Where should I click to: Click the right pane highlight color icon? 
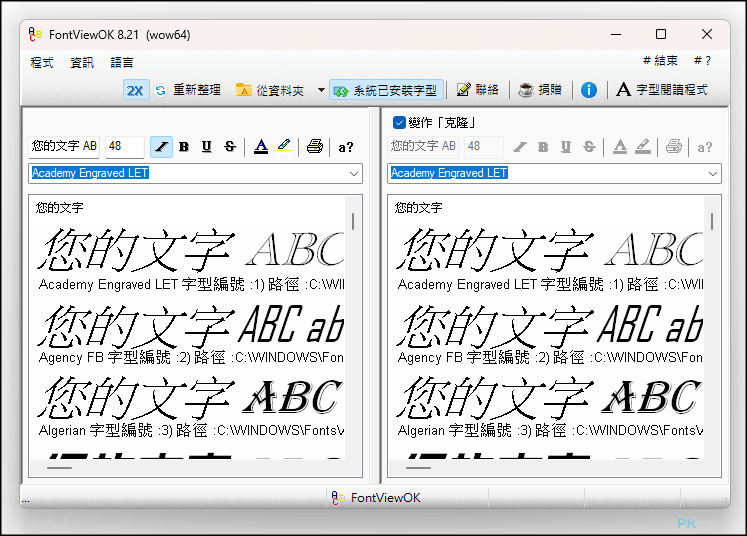pos(643,146)
